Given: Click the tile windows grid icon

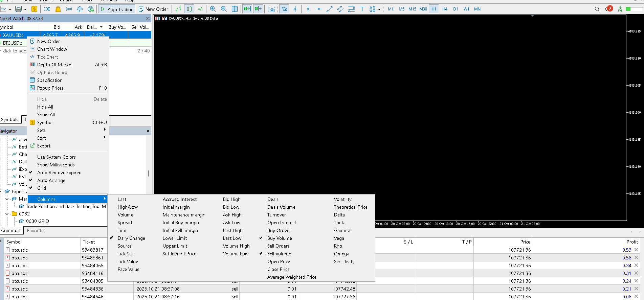Looking at the screenshot, I should [235, 9].
